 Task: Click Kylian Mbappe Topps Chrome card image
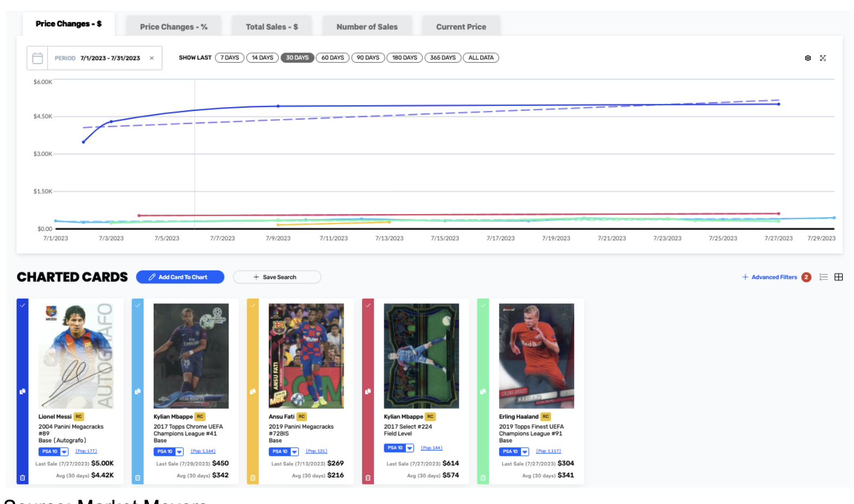click(x=191, y=356)
